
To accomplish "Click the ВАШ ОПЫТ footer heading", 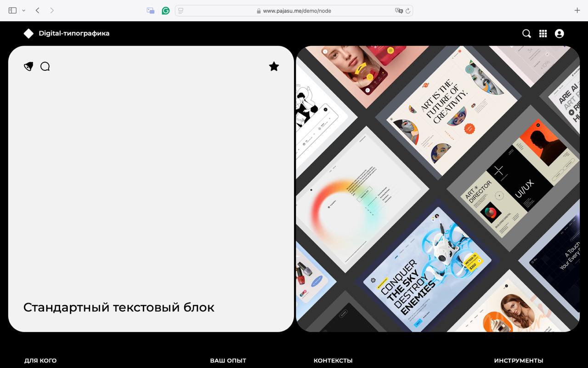I will click(x=228, y=361).
